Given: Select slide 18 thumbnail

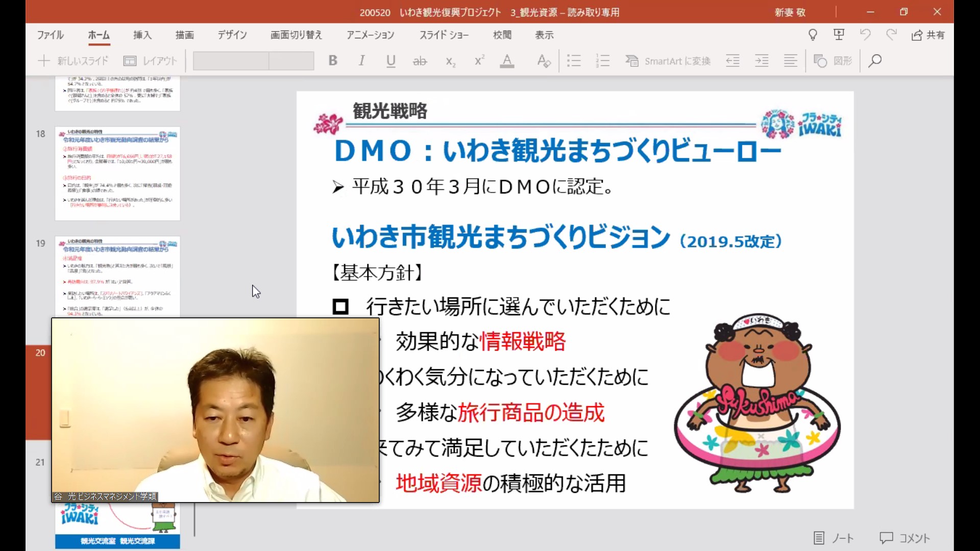Looking at the screenshot, I should coord(117,173).
